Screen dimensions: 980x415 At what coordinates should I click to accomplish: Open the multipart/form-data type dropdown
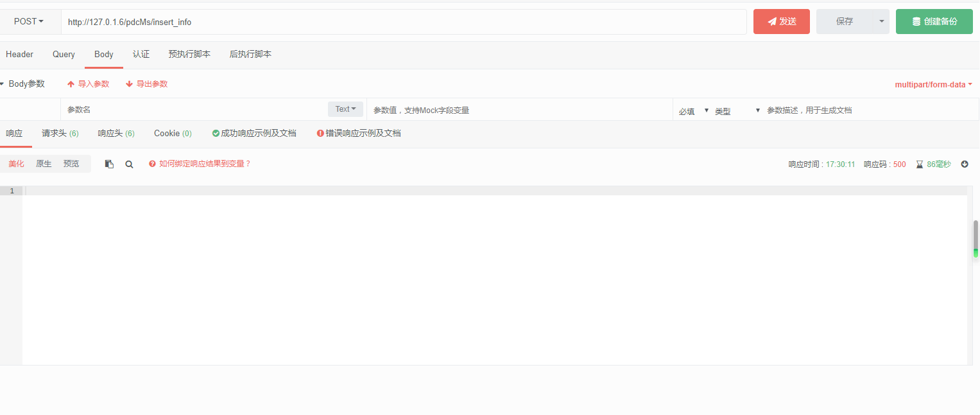tap(933, 85)
